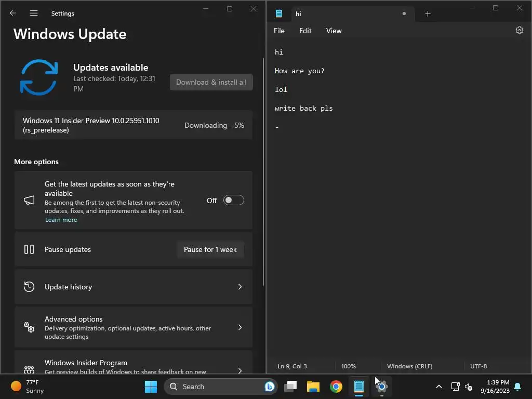
Task: Show hidden icons with the tray up-arrow
Action: pyautogui.click(x=438, y=387)
